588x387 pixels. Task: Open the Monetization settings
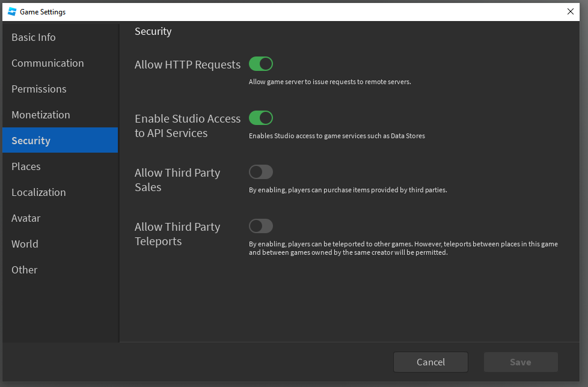point(60,115)
